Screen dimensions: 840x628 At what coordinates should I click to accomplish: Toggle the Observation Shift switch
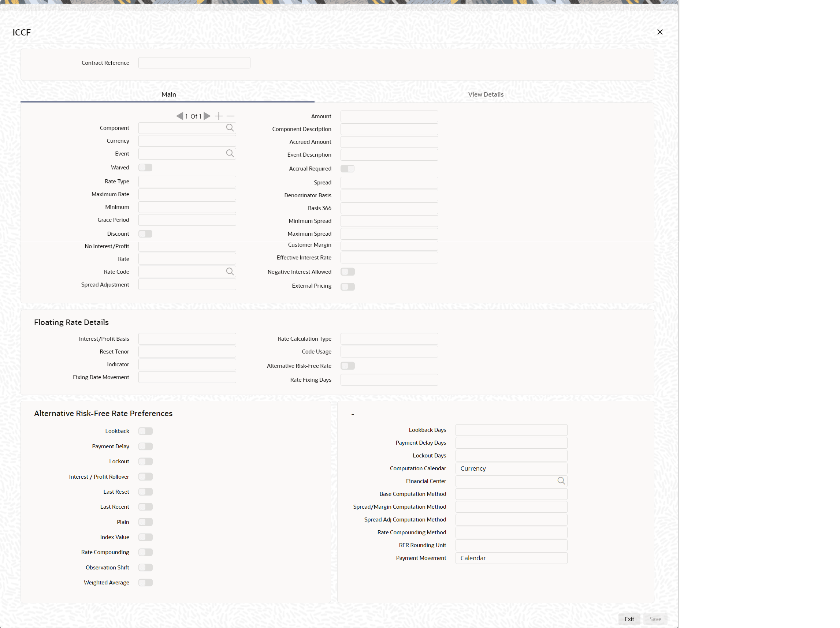coord(145,568)
